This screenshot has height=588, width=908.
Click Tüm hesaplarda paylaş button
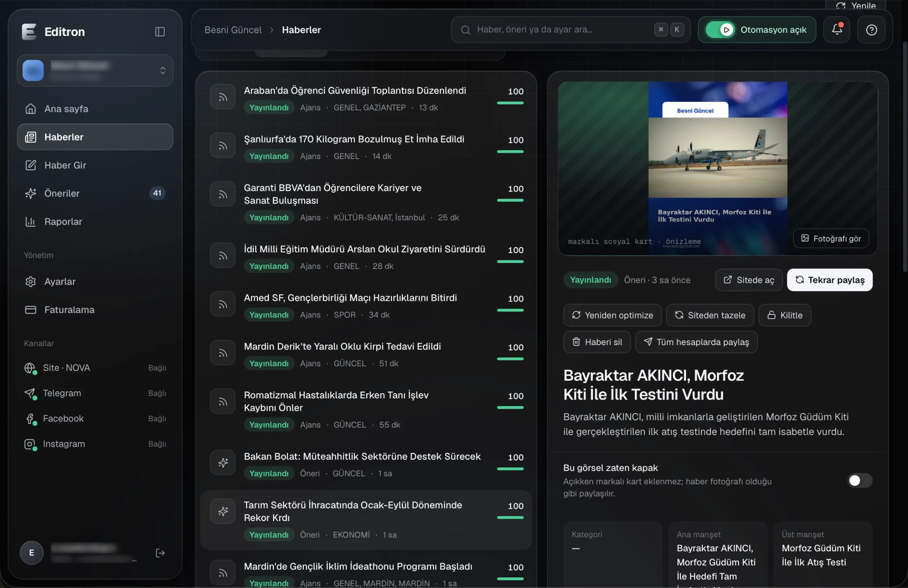pyautogui.click(x=696, y=342)
